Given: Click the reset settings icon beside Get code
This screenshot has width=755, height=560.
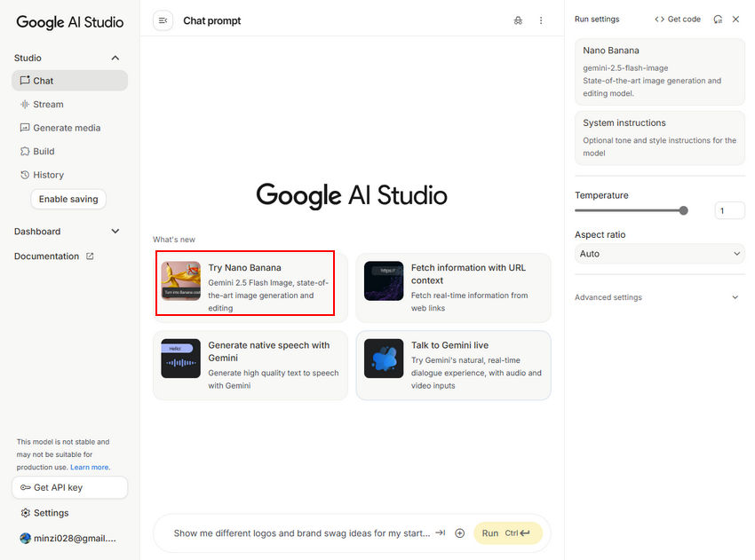Looking at the screenshot, I should pyautogui.click(x=718, y=20).
